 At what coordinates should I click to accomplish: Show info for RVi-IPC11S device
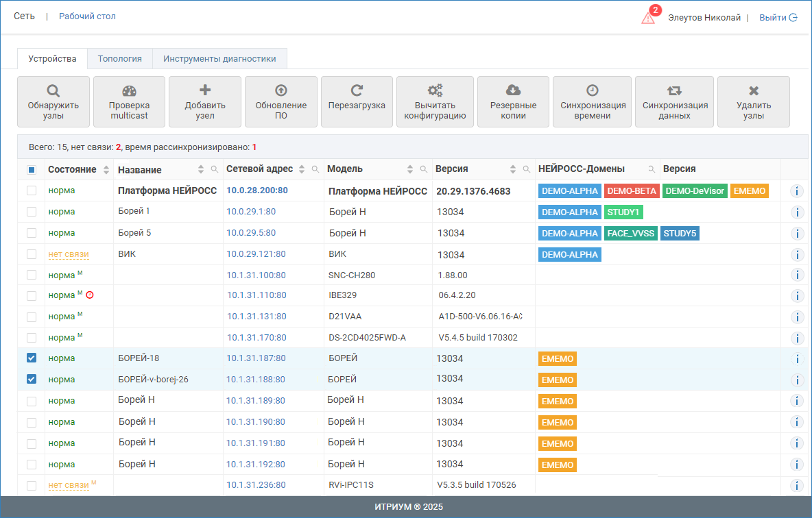point(797,485)
